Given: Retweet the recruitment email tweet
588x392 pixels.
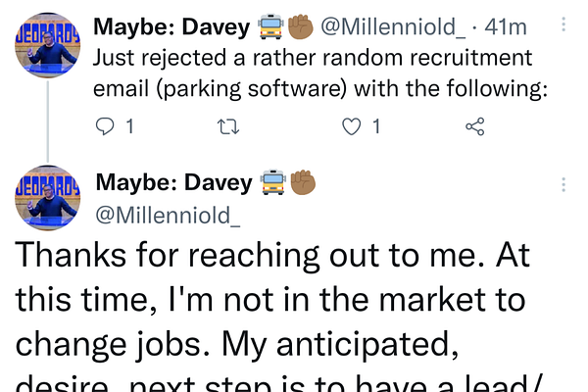Looking at the screenshot, I should coord(228,126).
